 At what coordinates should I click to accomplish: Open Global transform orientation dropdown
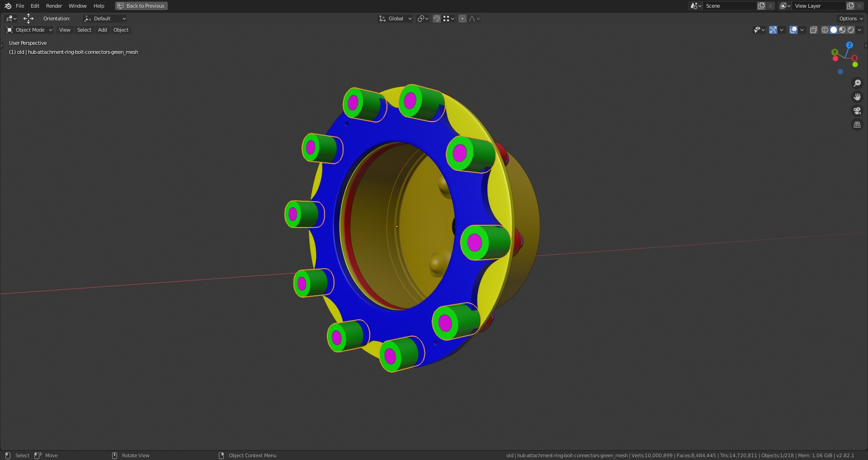[396, 19]
